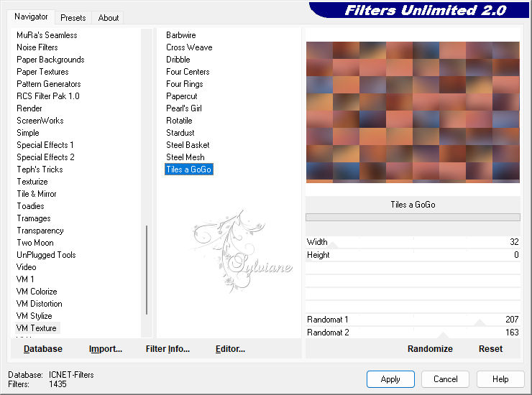Select MuRa's Seamless filter category

pyautogui.click(x=47, y=35)
